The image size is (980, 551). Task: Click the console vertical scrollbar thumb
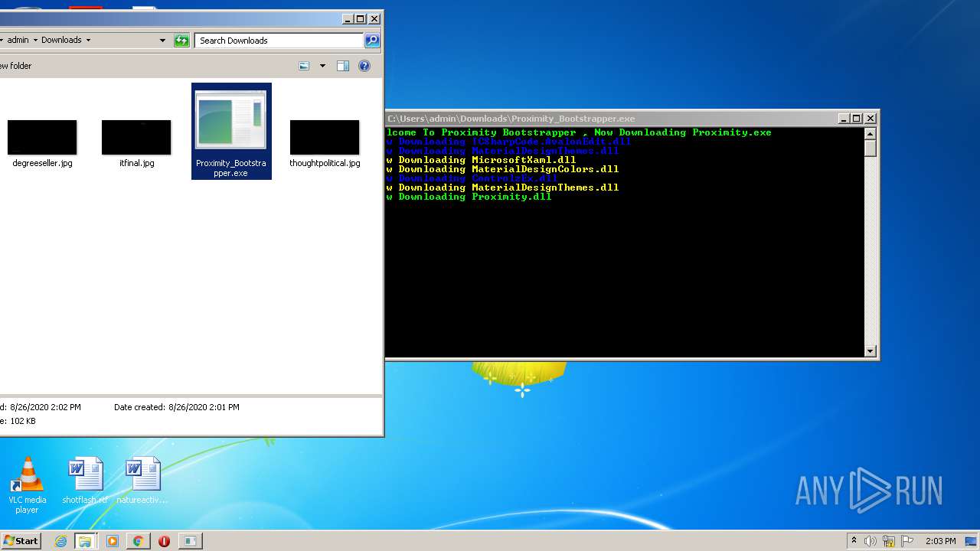click(870, 148)
